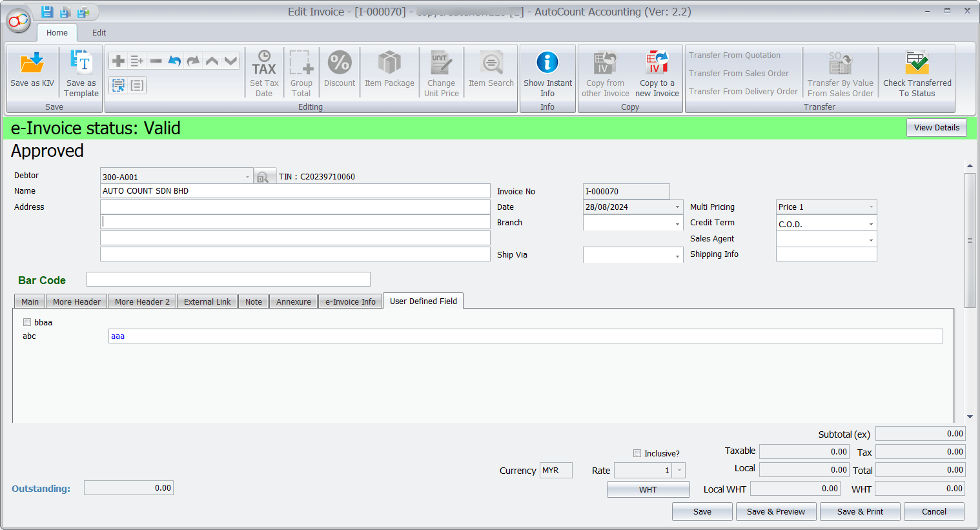Click the minus delete-row icon
Screen dimensions: 980x530
pos(156,61)
